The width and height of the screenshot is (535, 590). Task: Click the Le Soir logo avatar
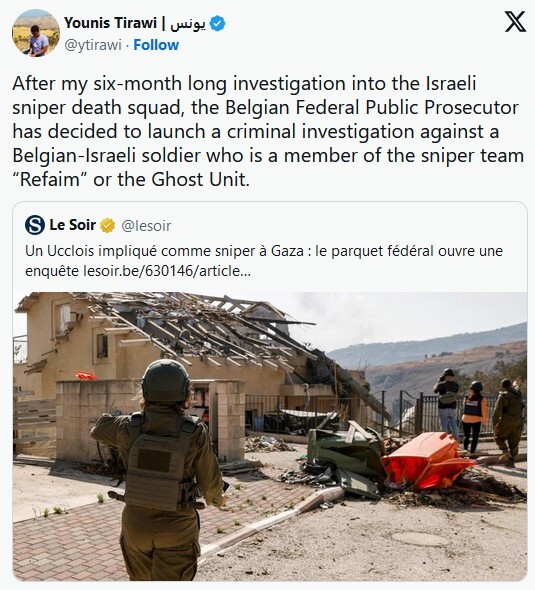tap(35, 225)
